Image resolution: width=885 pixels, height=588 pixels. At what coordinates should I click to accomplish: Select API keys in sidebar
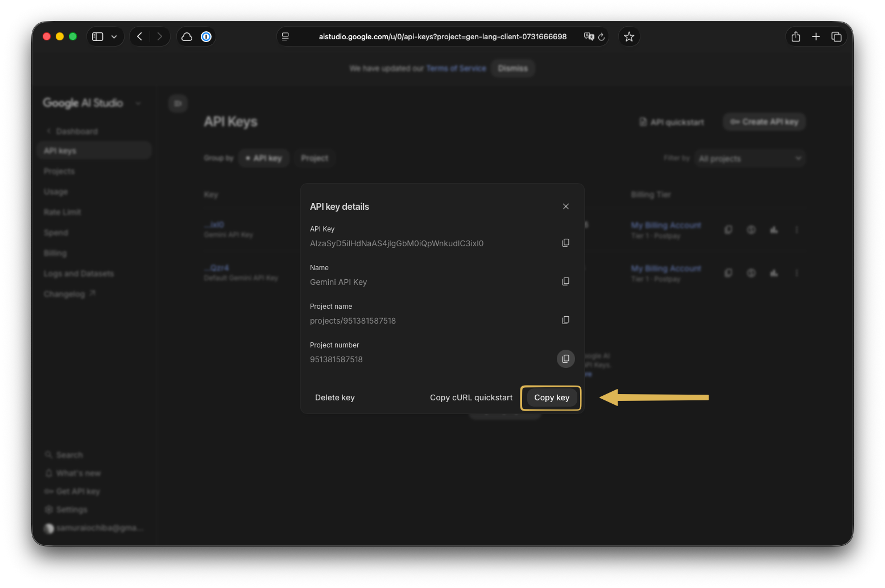(x=94, y=151)
